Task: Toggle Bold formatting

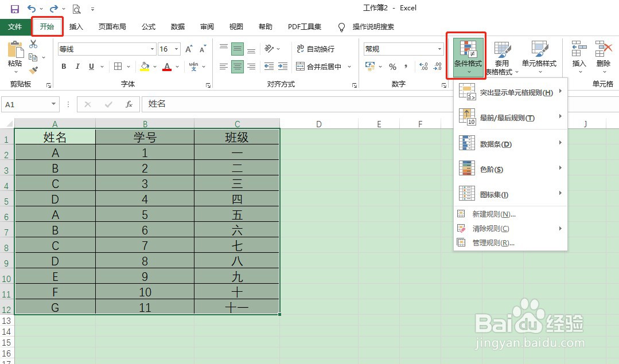Action: coord(64,66)
